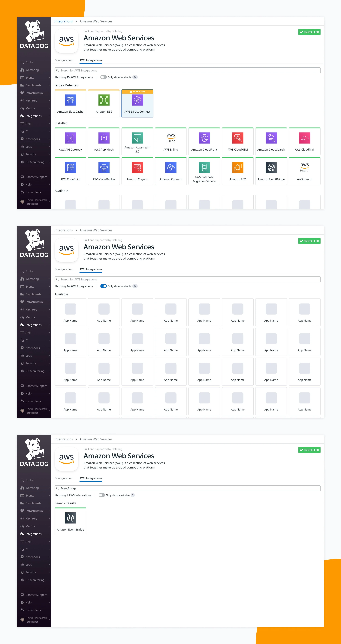Expand Gavin Hardcastle user menu in topmost sidebar
Image resolution: width=341 pixels, height=644 pixels.
49,202
